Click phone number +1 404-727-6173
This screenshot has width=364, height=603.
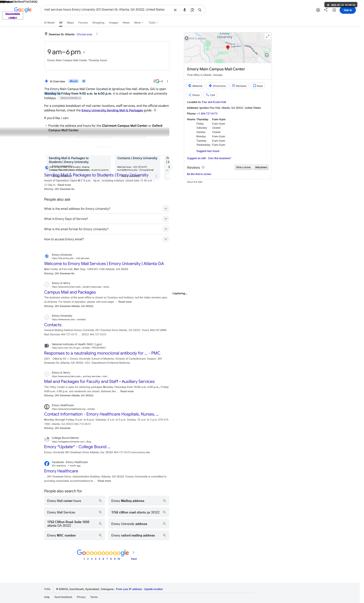click(x=207, y=114)
